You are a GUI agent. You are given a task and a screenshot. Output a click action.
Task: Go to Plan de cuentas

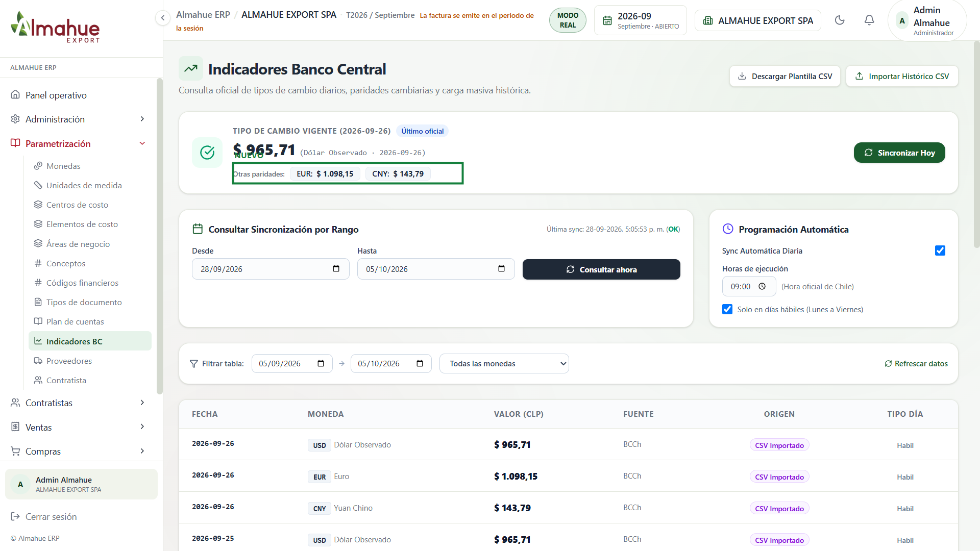(90, 321)
